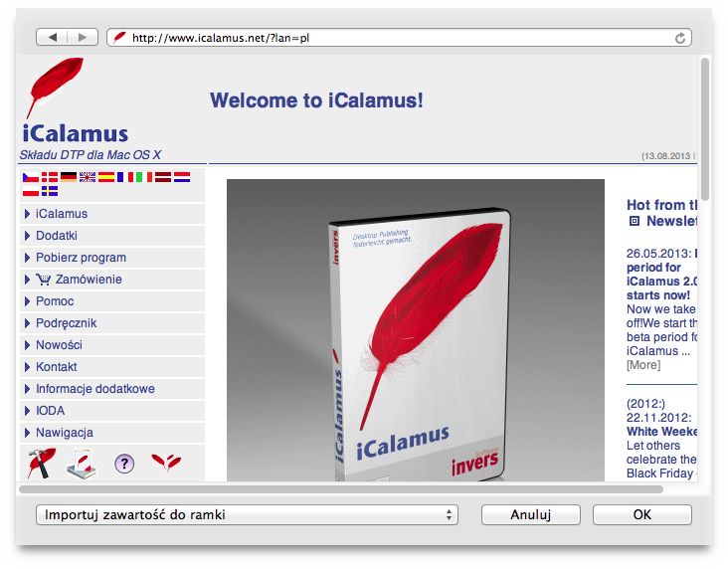Screen dimensions: 728x569
Task: Expand the Pomoc menu arrow
Action: click(27, 301)
